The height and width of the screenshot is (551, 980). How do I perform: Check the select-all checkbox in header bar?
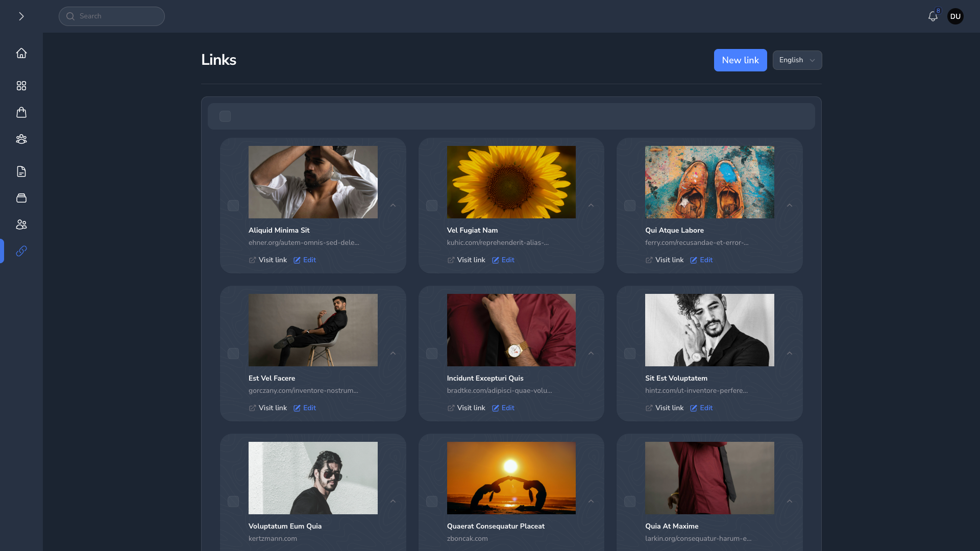pyautogui.click(x=225, y=116)
